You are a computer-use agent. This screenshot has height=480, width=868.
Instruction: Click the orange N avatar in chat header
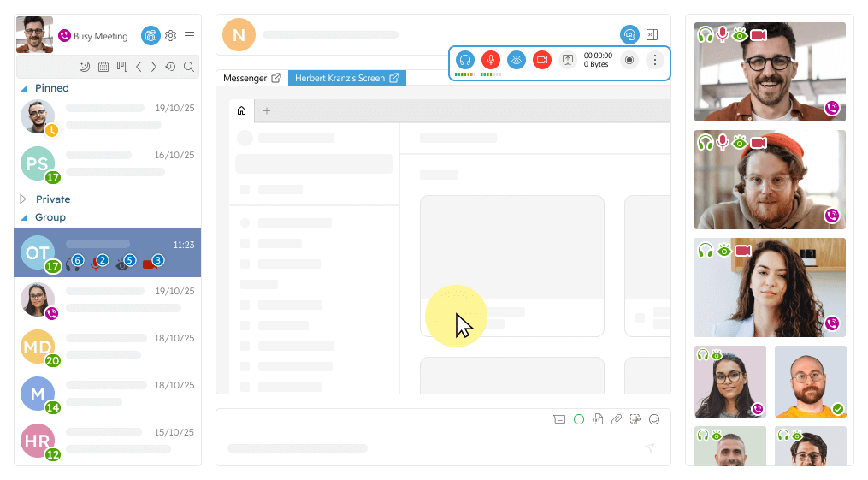point(239,35)
